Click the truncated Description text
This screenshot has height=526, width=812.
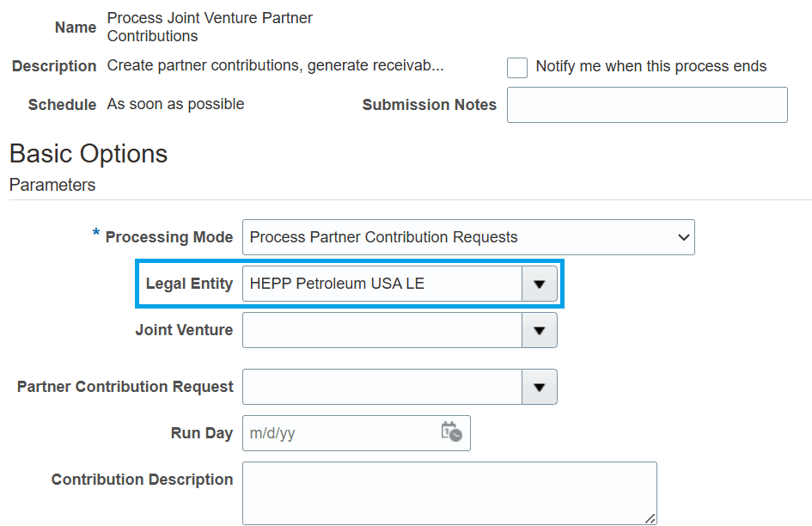[275, 66]
